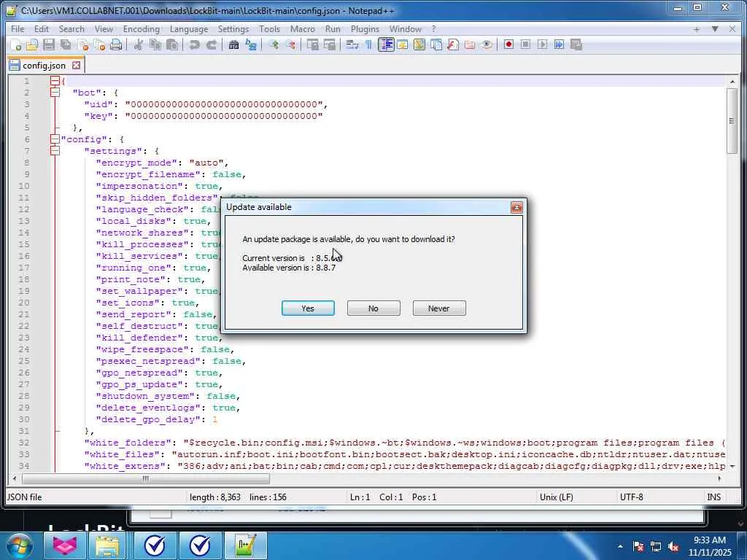747x560 pixels.
Task: Open the Encoding menu
Action: click(141, 29)
